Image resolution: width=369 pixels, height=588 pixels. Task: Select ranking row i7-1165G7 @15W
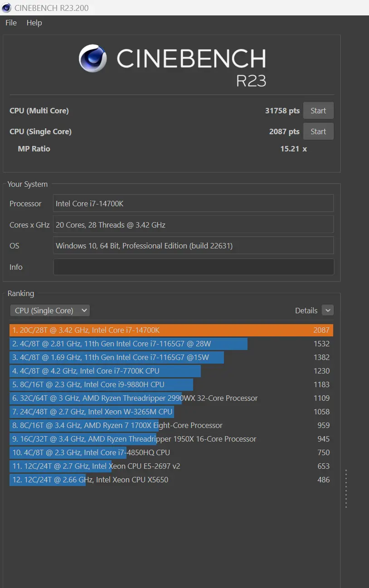171,357
